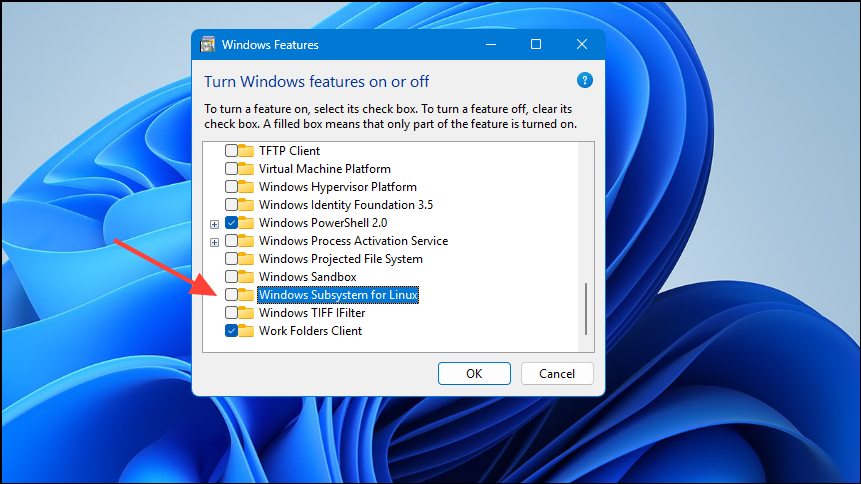Dismiss the dialog with Cancel
The width and height of the screenshot is (861, 484).
[557, 374]
